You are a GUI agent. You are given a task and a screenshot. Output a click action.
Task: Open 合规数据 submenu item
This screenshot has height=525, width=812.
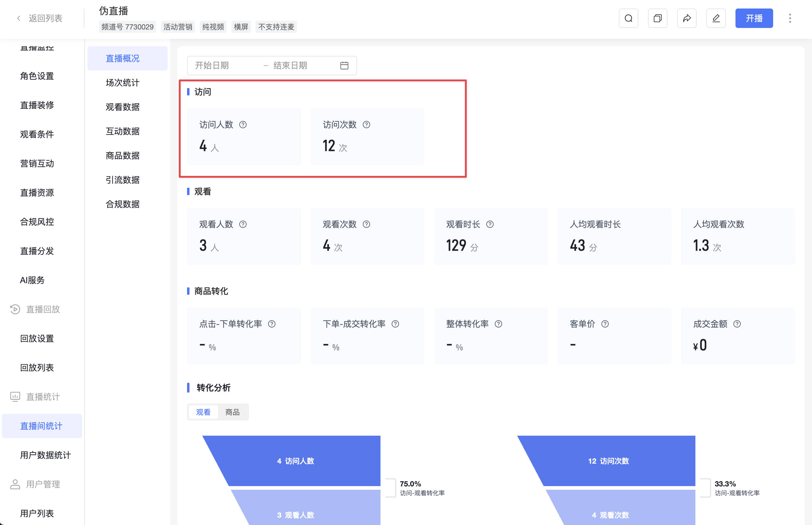tap(127, 204)
